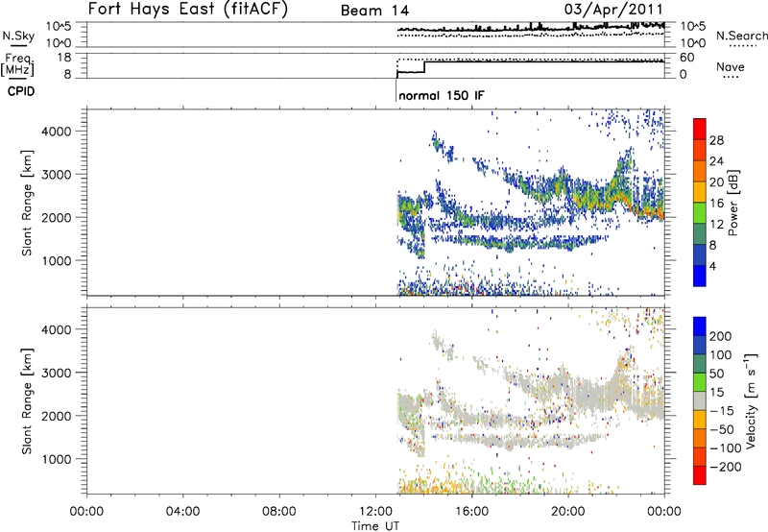Click the '12:00' time tick label
The image size is (768, 532).
(x=375, y=512)
